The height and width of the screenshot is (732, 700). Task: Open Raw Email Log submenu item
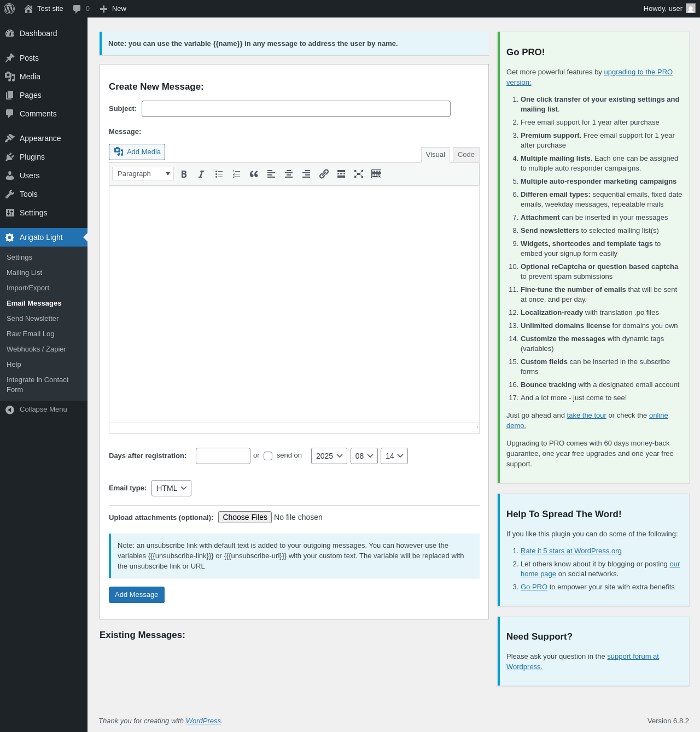coord(44,334)
